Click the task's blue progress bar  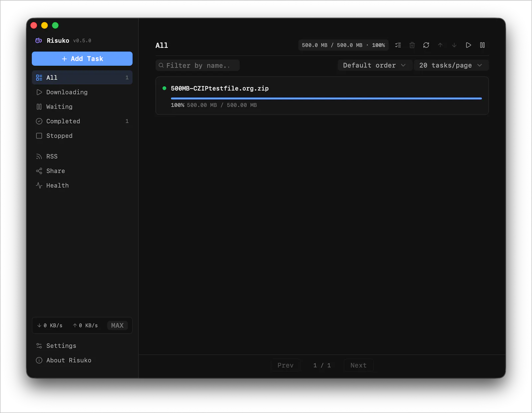coord(326,99)
